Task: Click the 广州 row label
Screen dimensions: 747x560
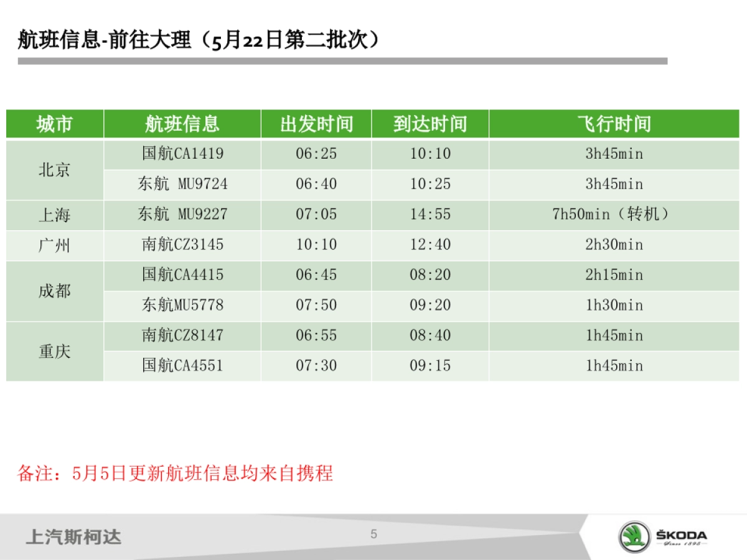Action: (54, 245)
